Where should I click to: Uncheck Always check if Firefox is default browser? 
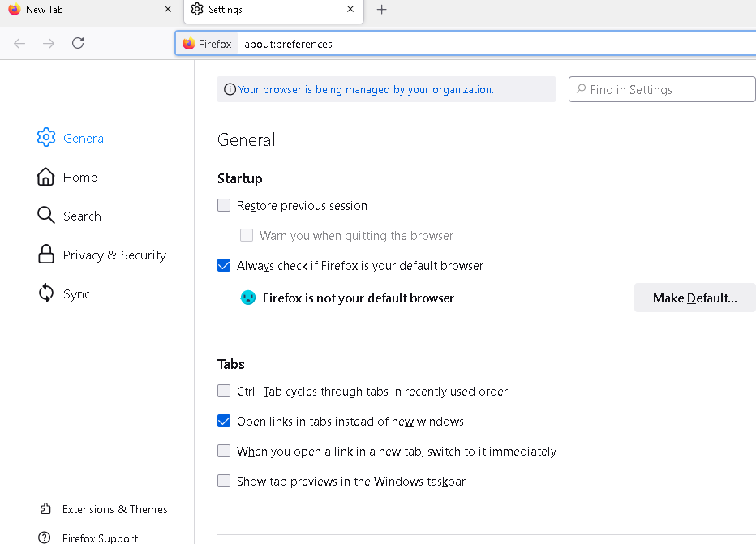(x=224, y=265)
